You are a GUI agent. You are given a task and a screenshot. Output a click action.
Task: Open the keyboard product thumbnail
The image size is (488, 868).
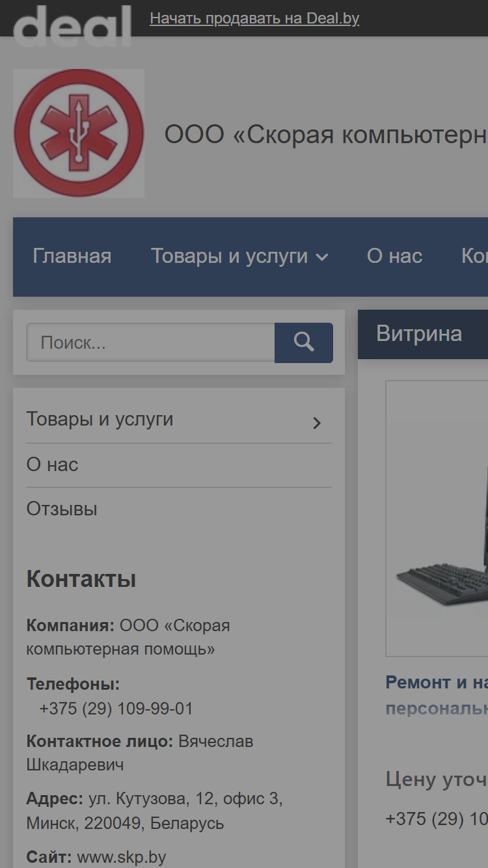point(437,519)
